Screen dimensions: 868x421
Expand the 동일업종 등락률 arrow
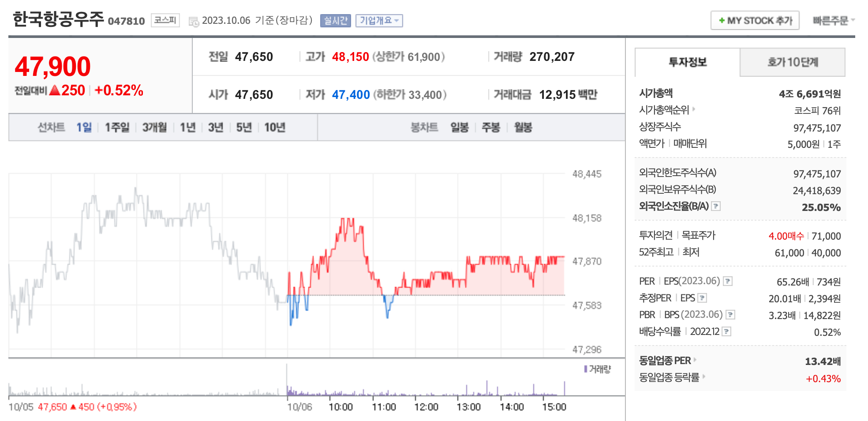pos(704,376)
